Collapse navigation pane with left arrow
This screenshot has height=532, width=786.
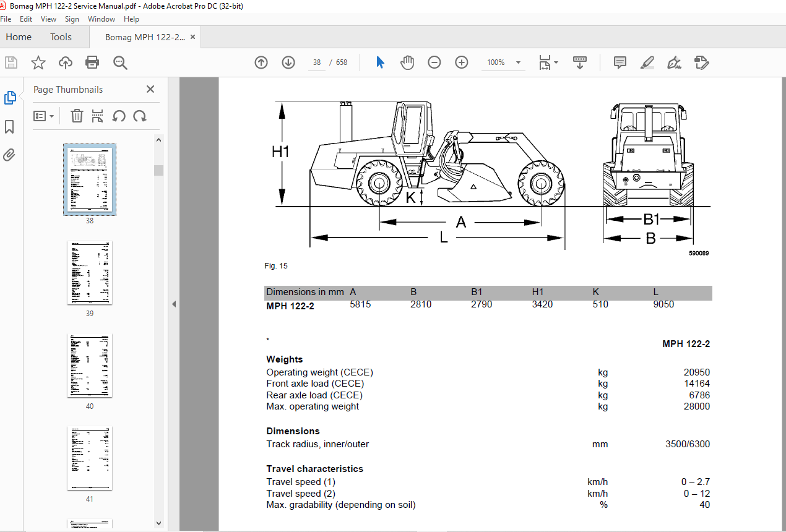tap(174, 304)
